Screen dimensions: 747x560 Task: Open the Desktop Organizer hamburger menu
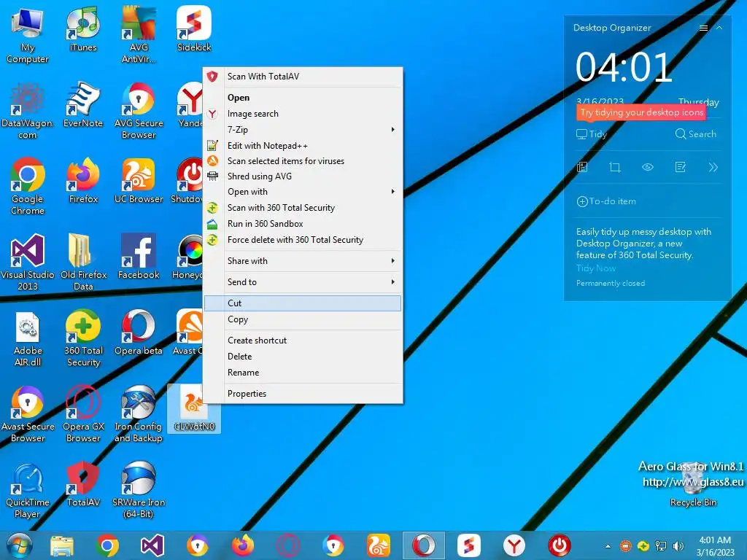[x=703, y=28]
